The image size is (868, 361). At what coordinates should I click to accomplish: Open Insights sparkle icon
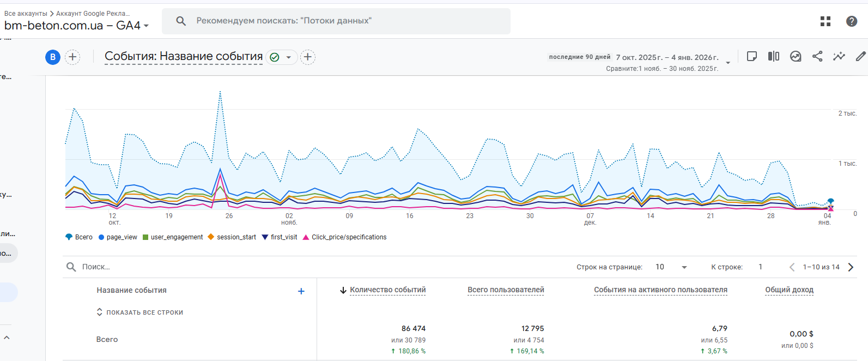coord(839,56)
